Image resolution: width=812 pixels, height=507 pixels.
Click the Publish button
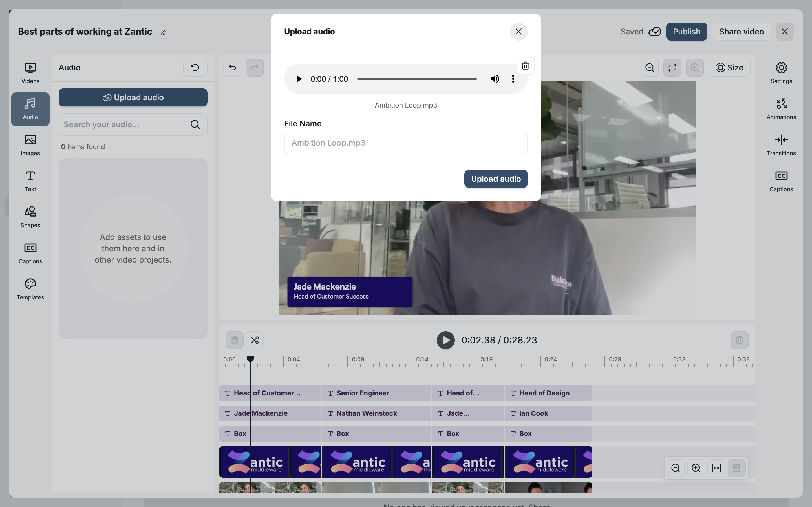(x=686, y=32)
